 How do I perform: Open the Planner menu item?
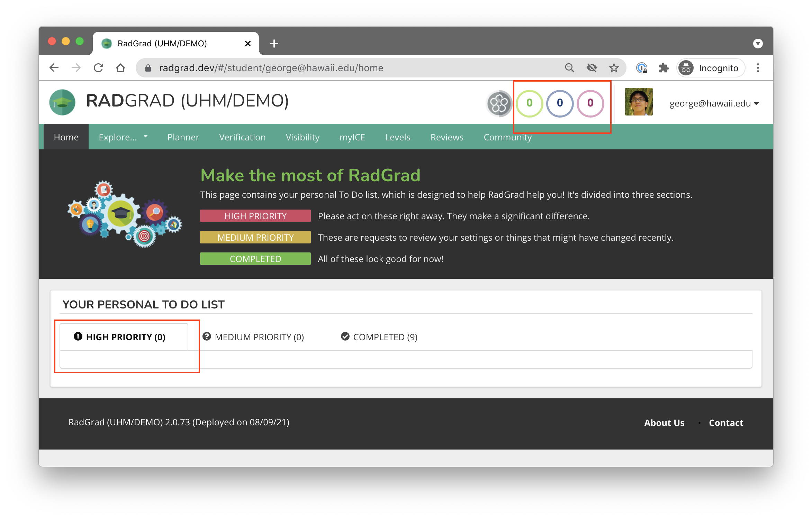click(183, 137)
